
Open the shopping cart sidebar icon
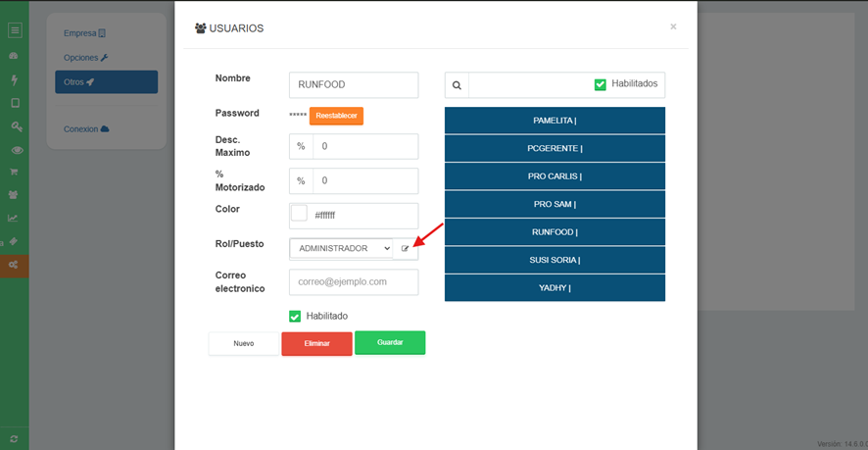click(x=15, y=172)
